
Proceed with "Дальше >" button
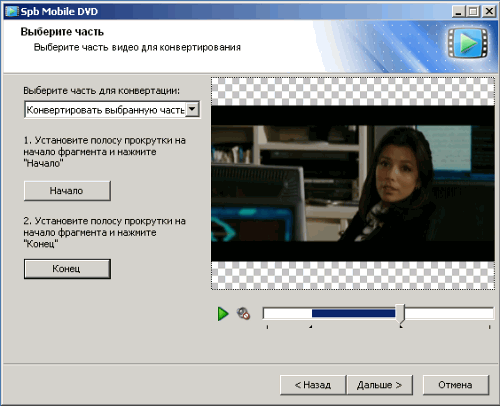click(380, 385)
